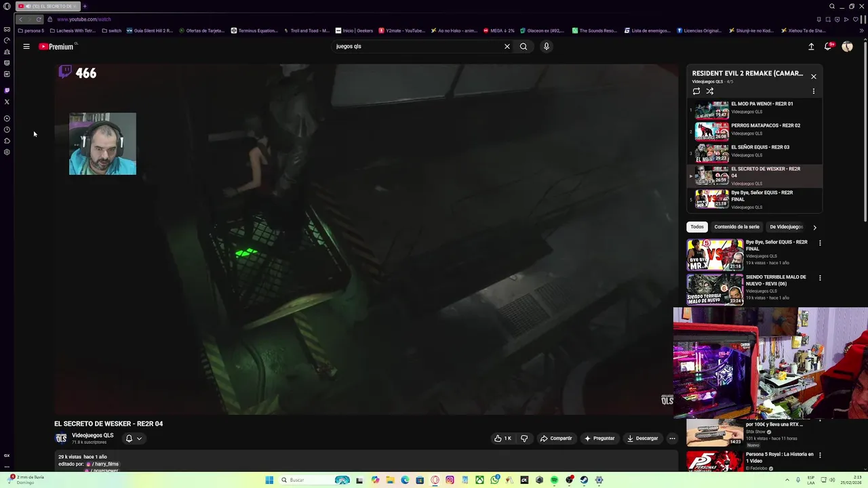
Task: Click the youtube.com address bar
Action: tap(84, 19)
